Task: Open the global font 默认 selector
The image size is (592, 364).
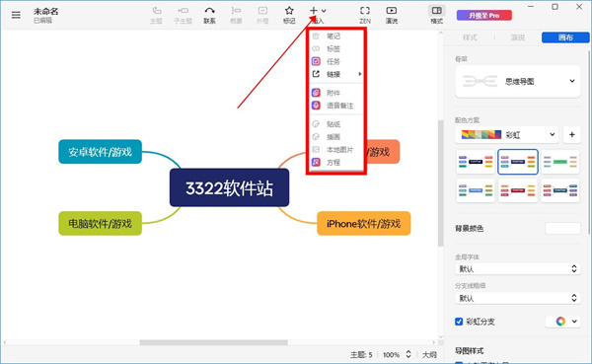Action: point(517,269)
